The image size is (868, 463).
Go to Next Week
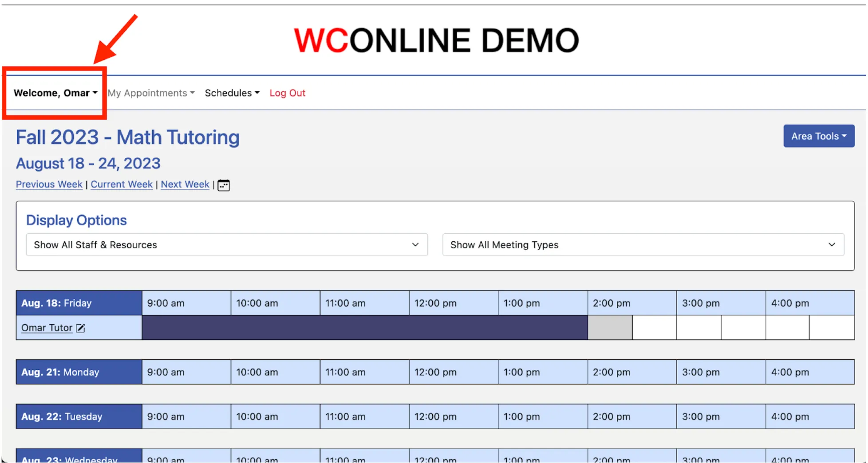(185, 184)
